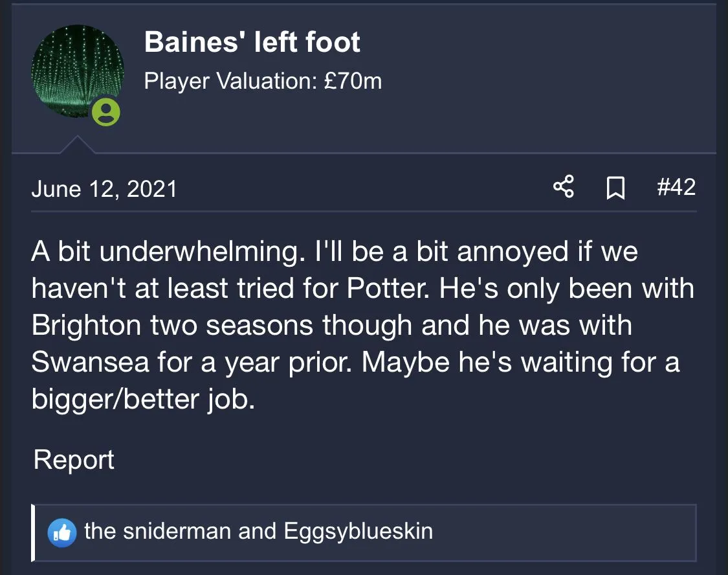728x575 pixels.
Task: Open Baines' left foot user profile
Action: coord(252,42)
